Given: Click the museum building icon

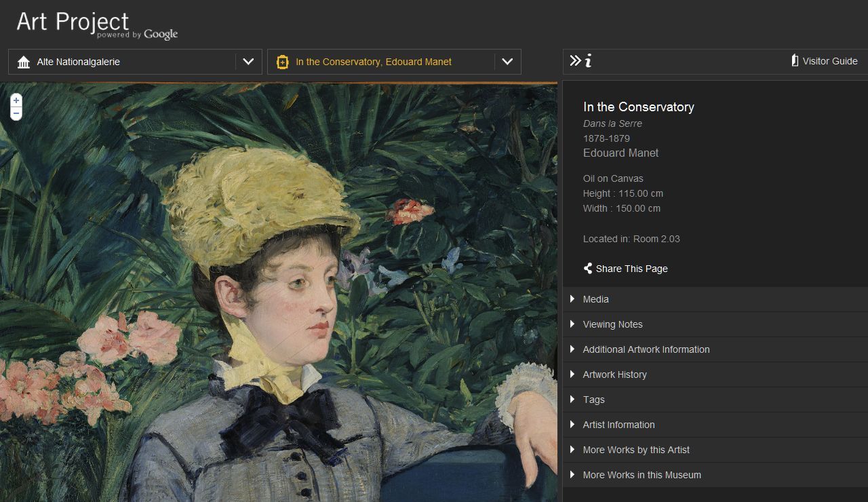Looking at the screenshot, I should [24, 62].
